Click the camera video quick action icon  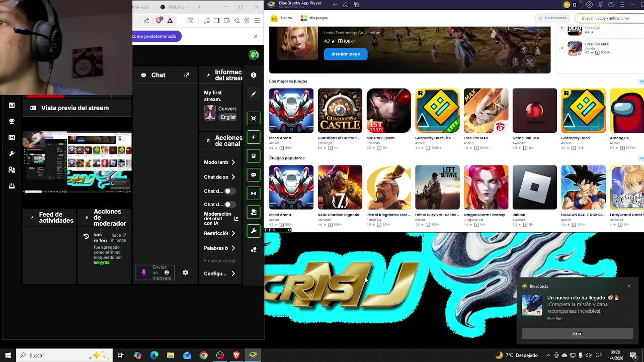point(254,212)
